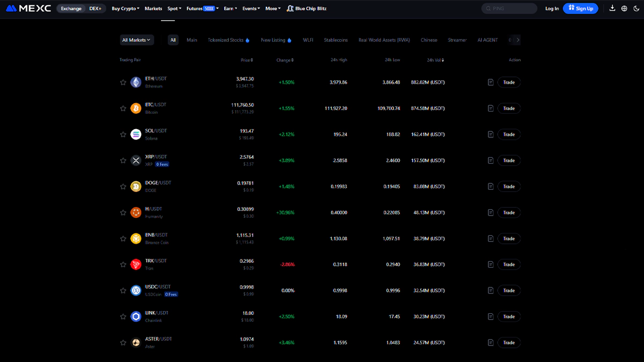
Task: Favorite the BTC/USDT pair star
Action: [123, 108]
